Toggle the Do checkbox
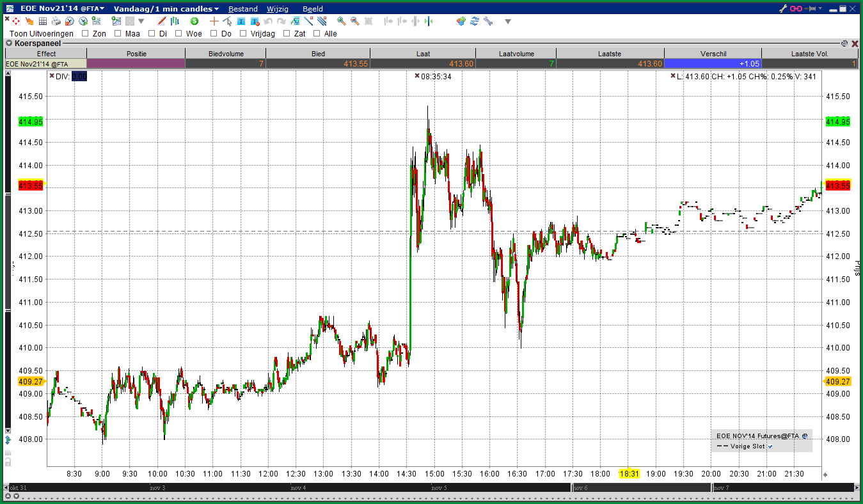 pyautogui.click(x=213, y=33)
